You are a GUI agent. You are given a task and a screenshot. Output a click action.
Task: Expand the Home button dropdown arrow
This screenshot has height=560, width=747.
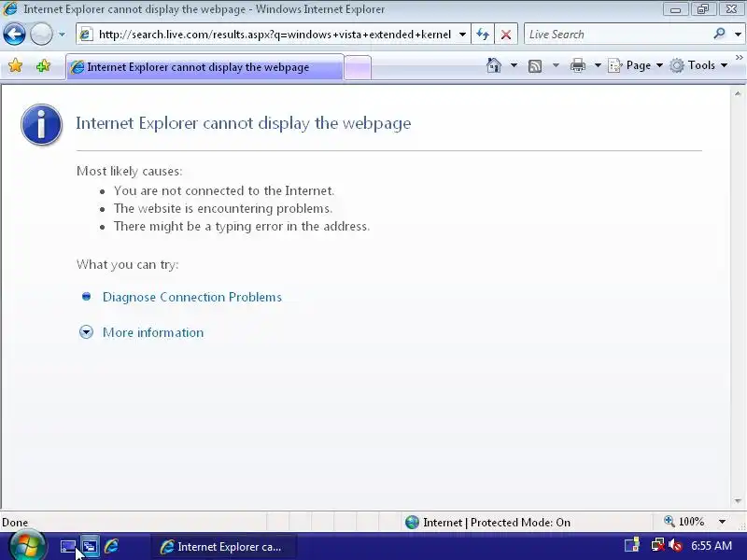514,65
